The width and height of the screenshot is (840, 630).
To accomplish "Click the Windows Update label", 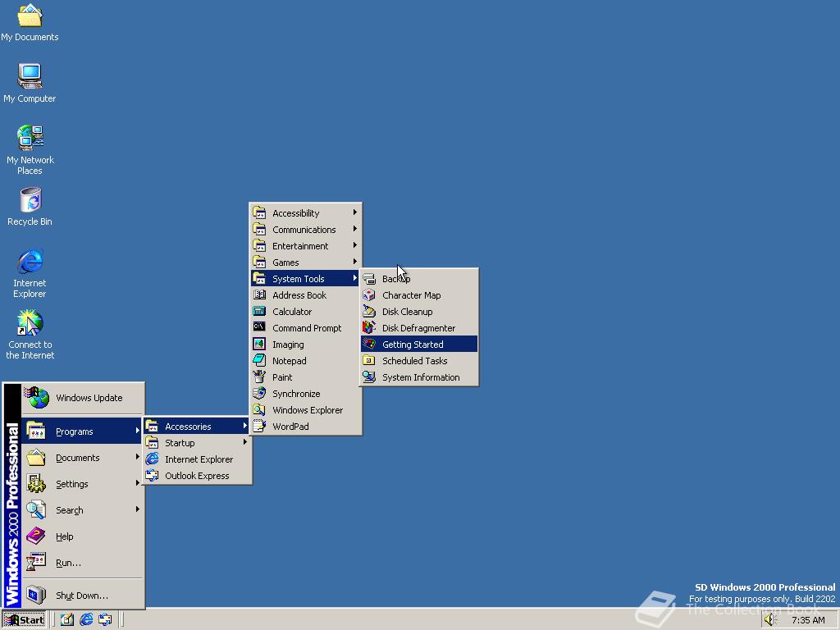I will [x=89, y=398].
